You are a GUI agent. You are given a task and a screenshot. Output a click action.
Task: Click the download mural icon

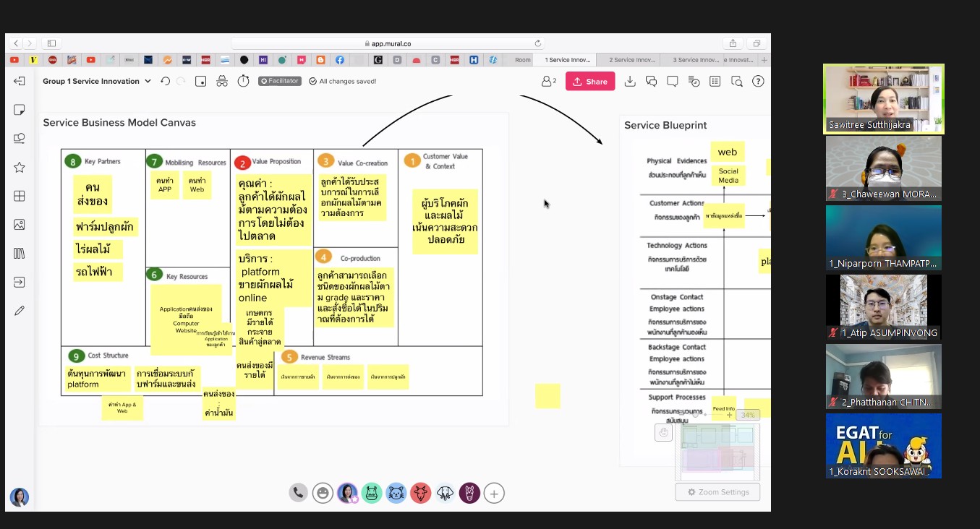(630, 82)
